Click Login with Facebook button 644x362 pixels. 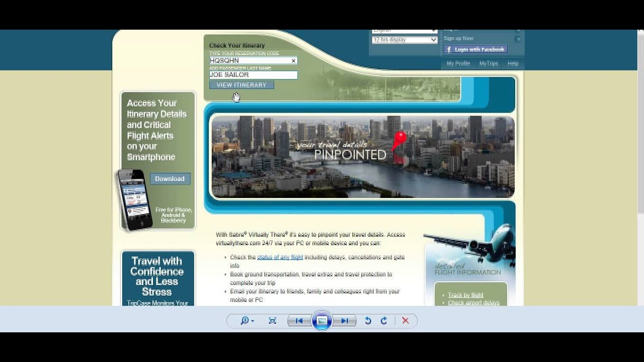[475, 49]
